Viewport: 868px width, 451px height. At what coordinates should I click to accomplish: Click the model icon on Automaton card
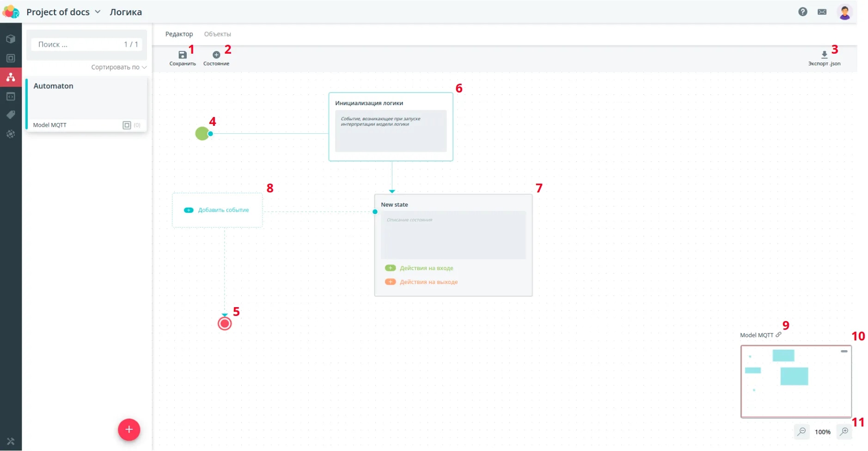pyautogui.click(x=127, y=125)
